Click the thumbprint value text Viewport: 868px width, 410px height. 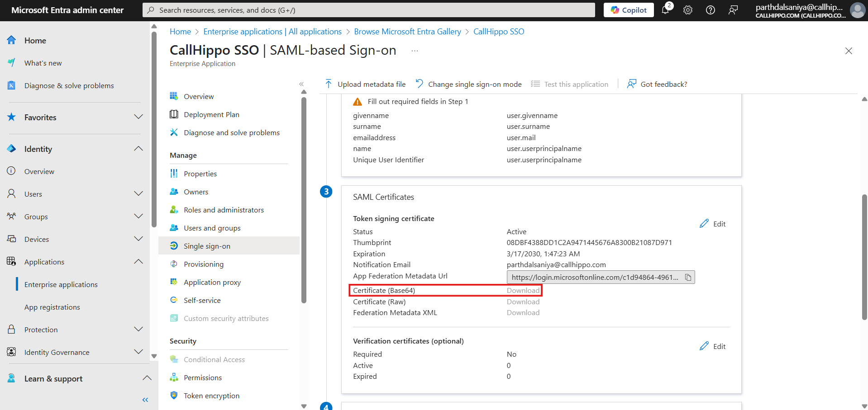coord(589,243)
